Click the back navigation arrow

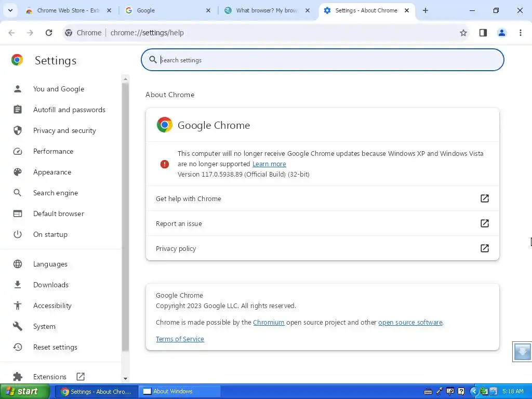11,33
